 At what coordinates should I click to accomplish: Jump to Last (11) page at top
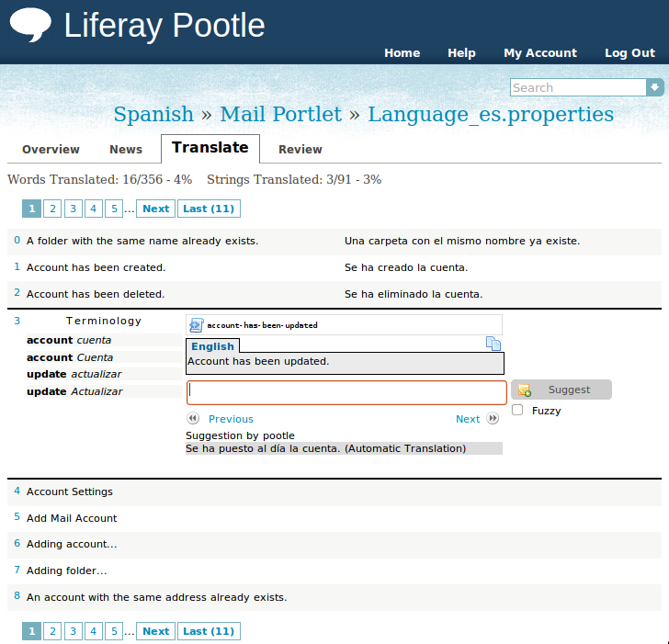coord(209,209)
